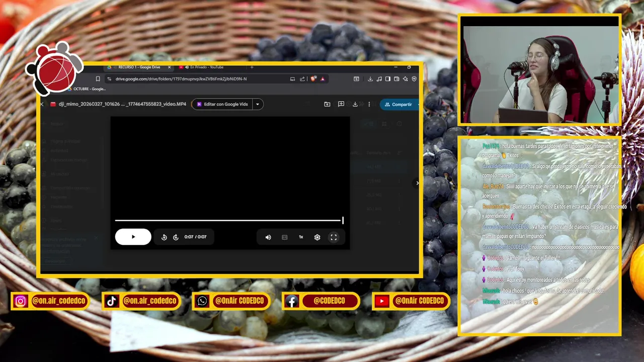The width and height of the screenshot is (644, 362).
Task: Open a new browser tab
Action: [252, 67]
